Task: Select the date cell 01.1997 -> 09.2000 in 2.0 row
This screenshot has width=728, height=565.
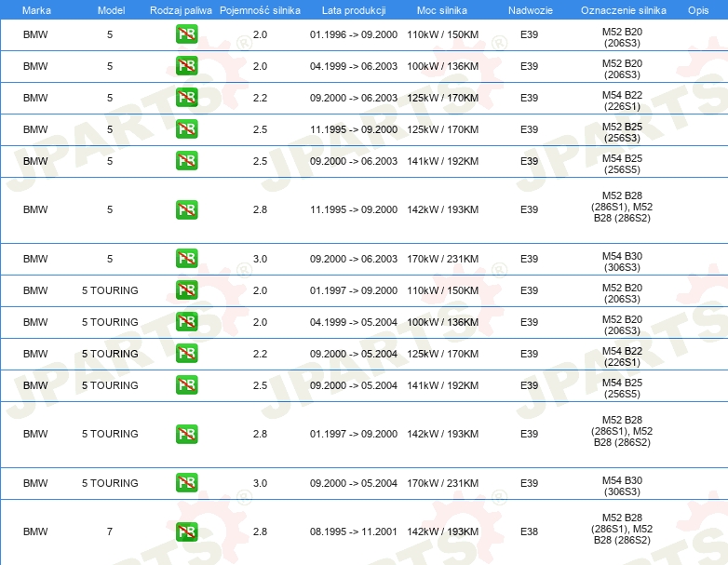Action: pyautogui.click(x=354, y=290)
